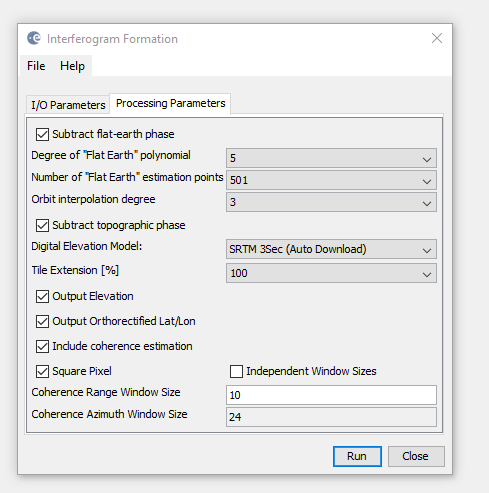This screenshot has height=493, width=489.
Task: Select the Processing Parameters tab
Action: [x=170, y=104]
